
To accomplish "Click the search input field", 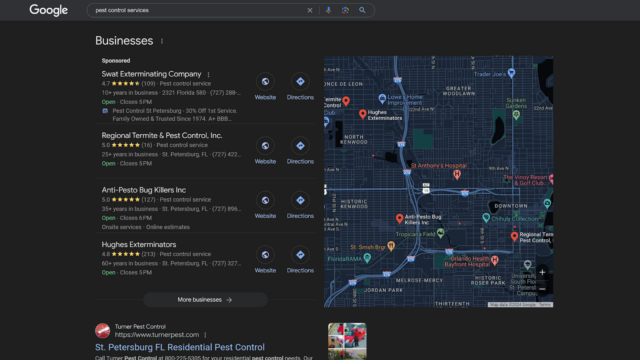I will pyautogui.click(x=198, y=10).
